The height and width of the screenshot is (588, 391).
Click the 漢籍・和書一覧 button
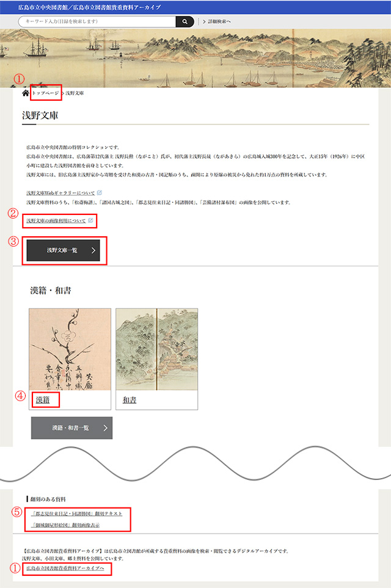[x=71, y=428]
